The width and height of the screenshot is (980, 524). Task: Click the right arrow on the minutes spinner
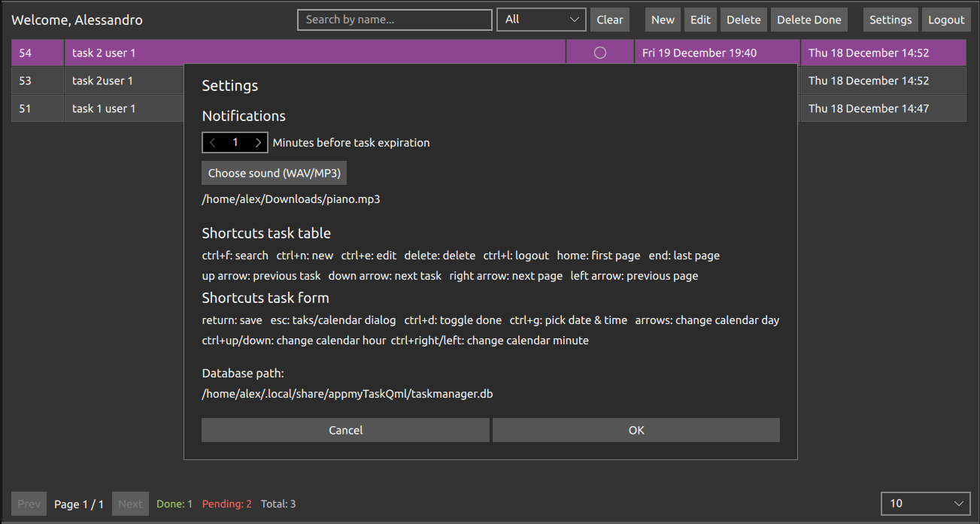[258, 141]
